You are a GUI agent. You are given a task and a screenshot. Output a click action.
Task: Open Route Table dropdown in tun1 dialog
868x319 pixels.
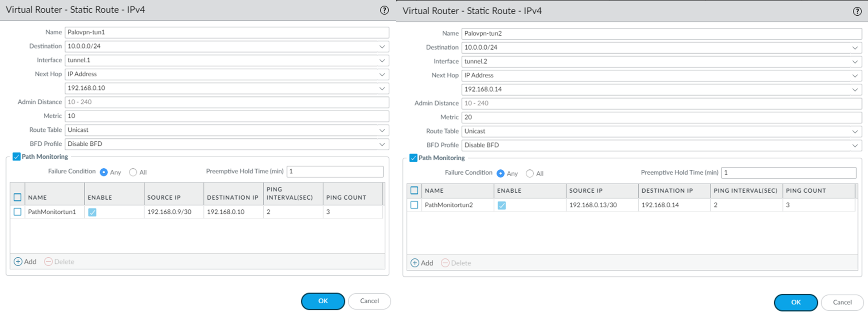[x=382, y=130]
